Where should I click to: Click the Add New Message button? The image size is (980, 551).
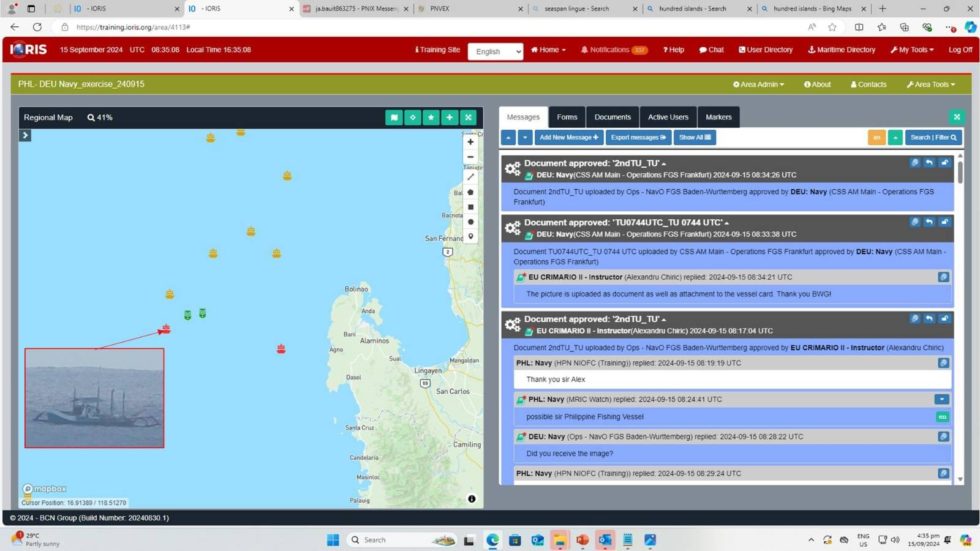(x=569, y=137)
